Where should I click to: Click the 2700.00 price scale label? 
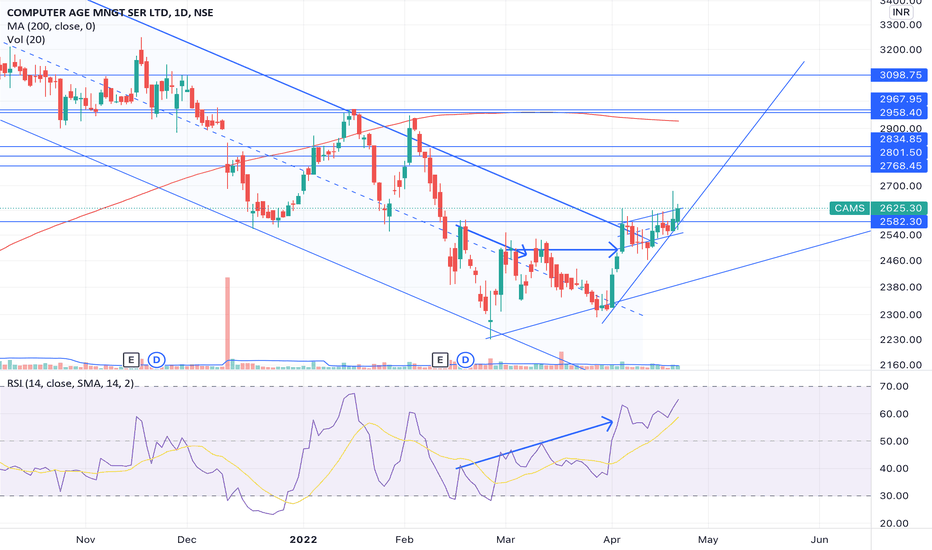tap(900, 186)
